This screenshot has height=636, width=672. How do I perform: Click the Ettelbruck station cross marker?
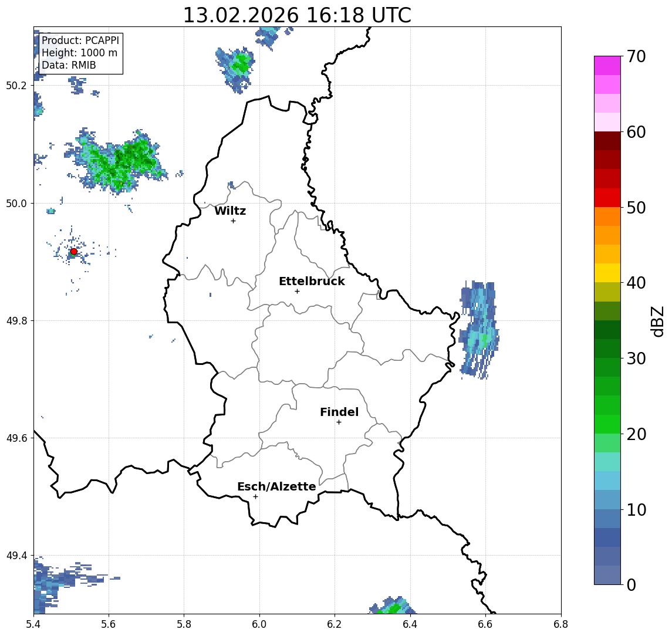tap(297, 292)
